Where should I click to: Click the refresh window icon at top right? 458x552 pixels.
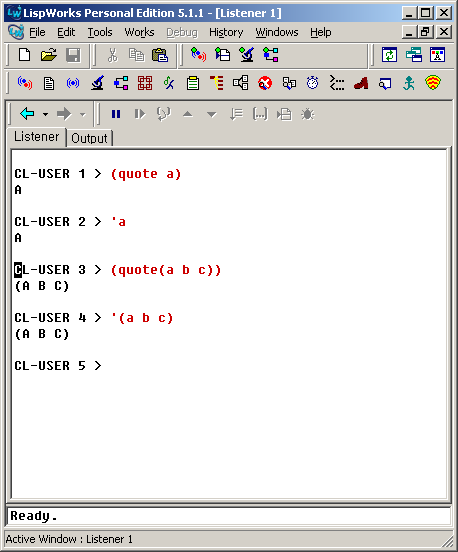(389, 55)
